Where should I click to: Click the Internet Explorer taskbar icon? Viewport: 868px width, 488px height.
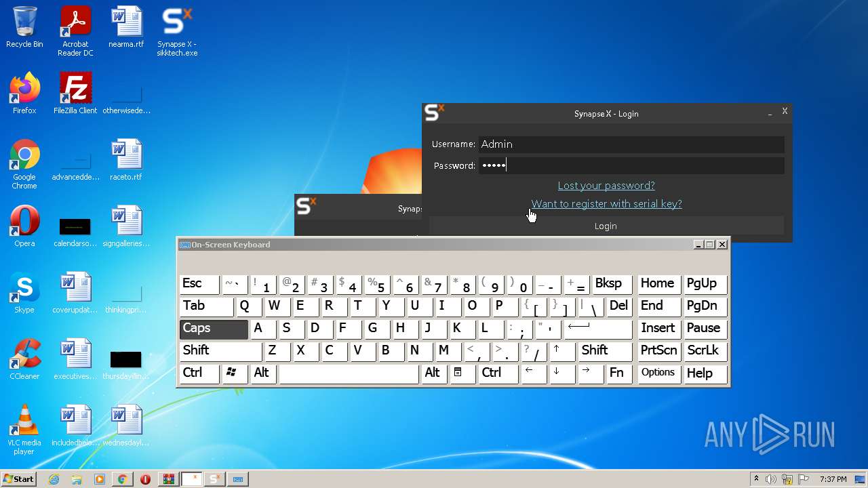click(x=54, y=479)
